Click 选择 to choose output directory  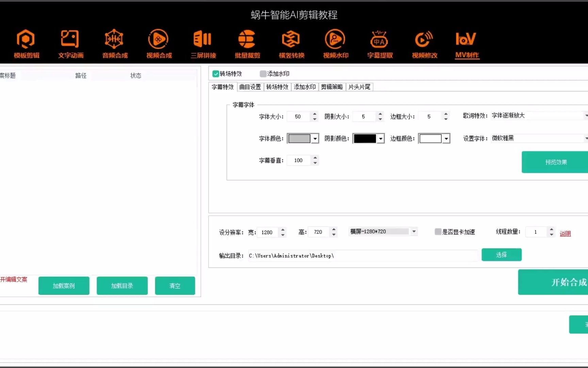(502, 255)
